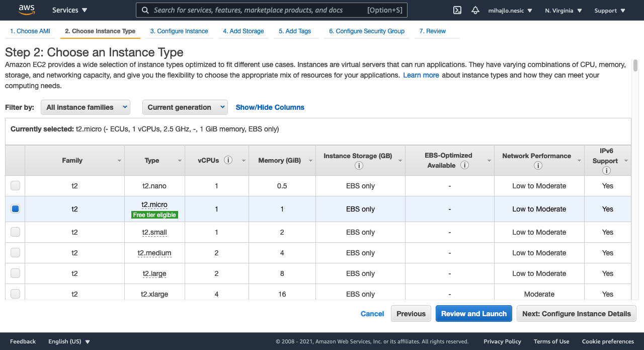Screen dimensions: 644x350
Task: Open the Feedback link in footer
Action: tap(23, 341)
